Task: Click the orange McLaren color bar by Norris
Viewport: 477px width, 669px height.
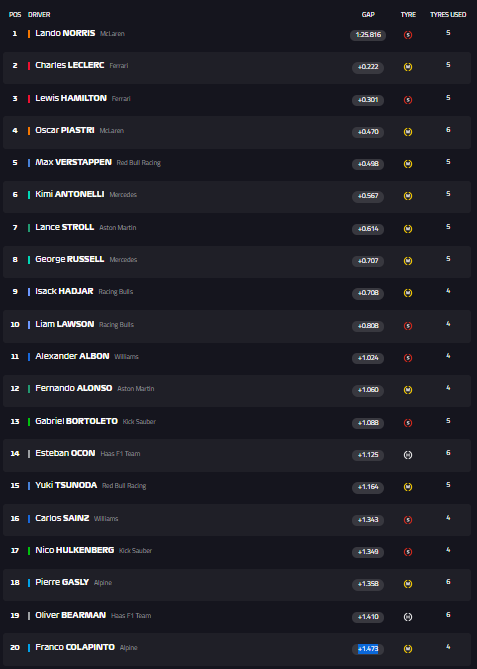Action: 29,34
